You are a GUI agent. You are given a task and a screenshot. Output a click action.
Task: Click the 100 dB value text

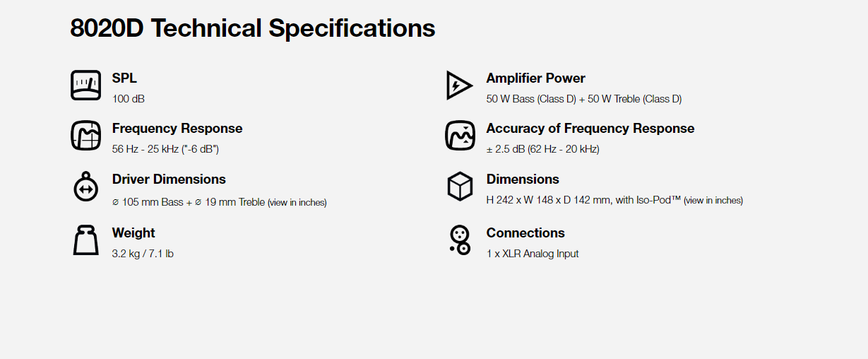pyautogui.click(x=129, y=99)
